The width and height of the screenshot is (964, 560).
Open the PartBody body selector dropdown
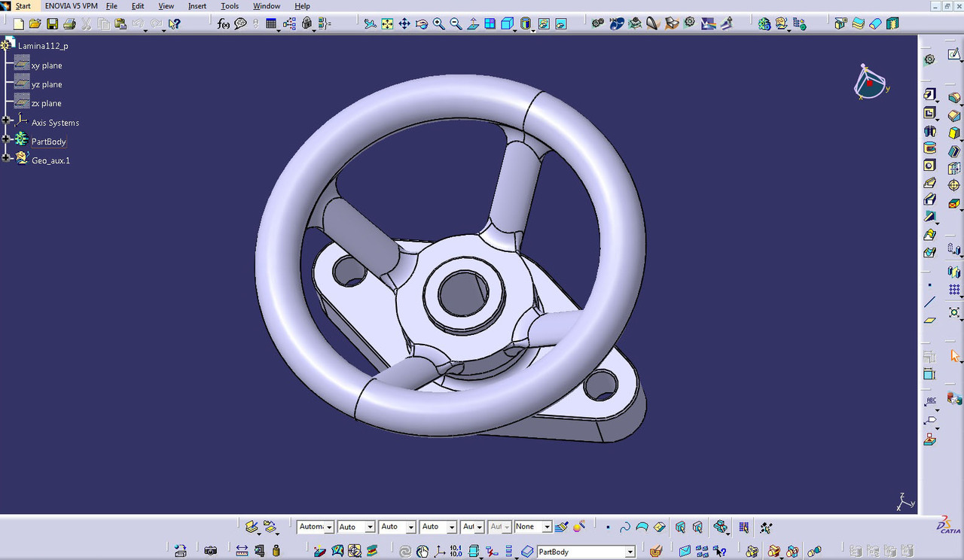coord(630,552)
